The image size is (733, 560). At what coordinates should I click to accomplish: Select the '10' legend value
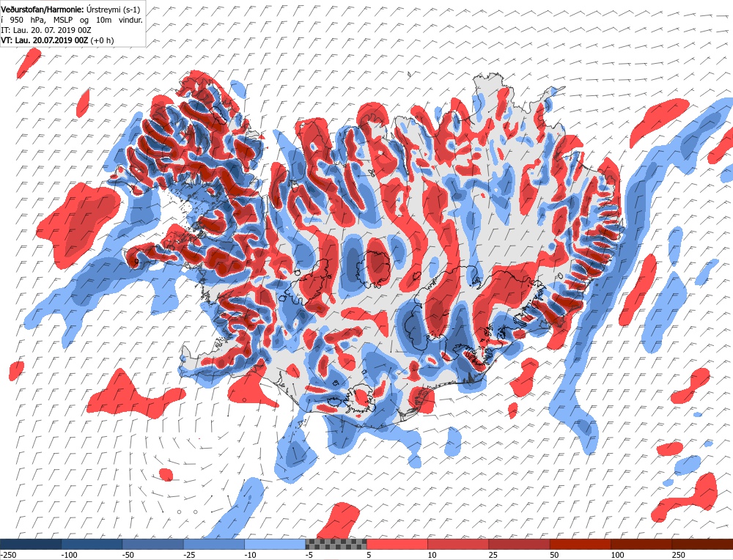tap(432, 555)
